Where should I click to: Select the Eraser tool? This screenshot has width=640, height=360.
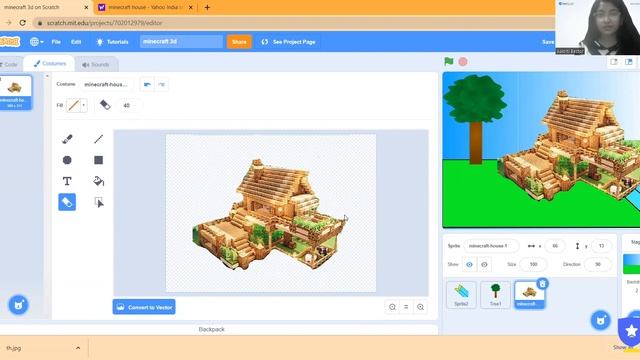click(67, 202)
